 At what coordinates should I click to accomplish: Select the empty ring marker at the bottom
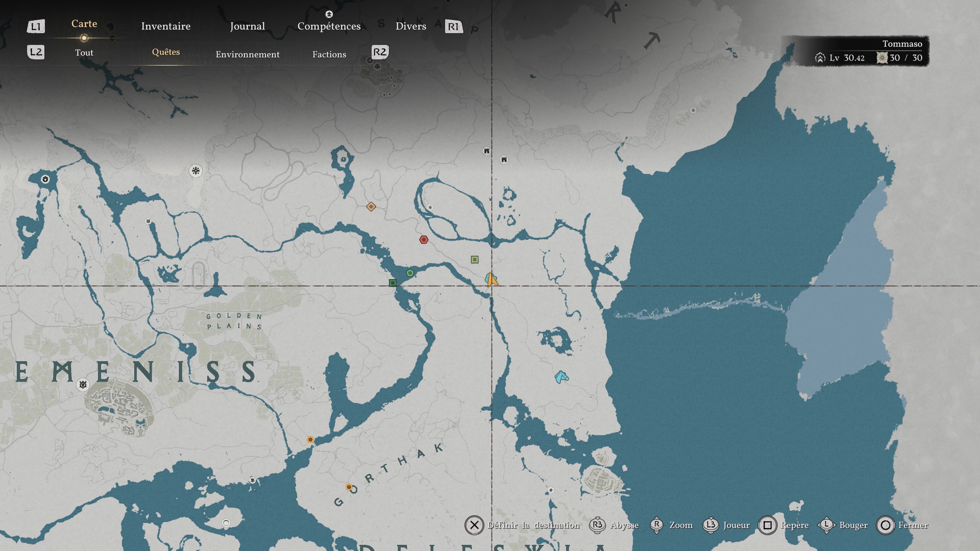click(226, 523)
